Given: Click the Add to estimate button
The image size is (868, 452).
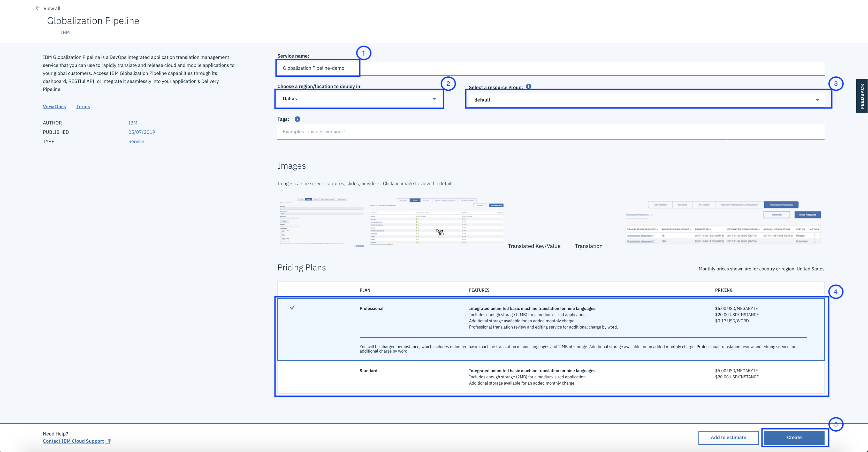Looking at the screenshot, I should click(728, 438).
